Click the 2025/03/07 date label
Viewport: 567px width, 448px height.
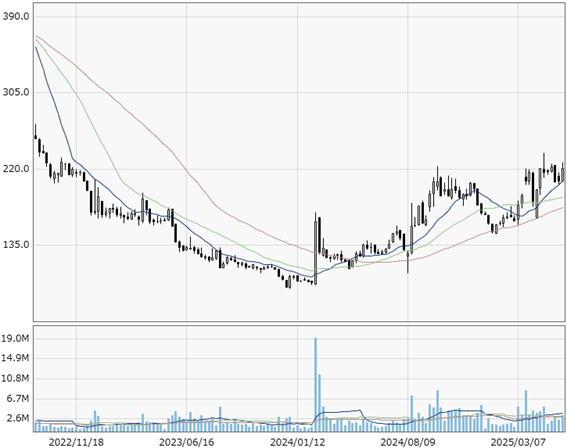click(x=518, y=442)
